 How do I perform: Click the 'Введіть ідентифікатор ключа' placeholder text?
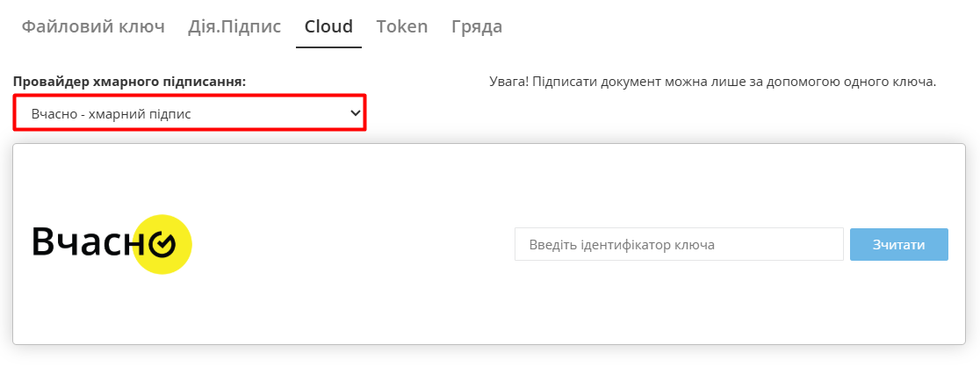(622, 245)
